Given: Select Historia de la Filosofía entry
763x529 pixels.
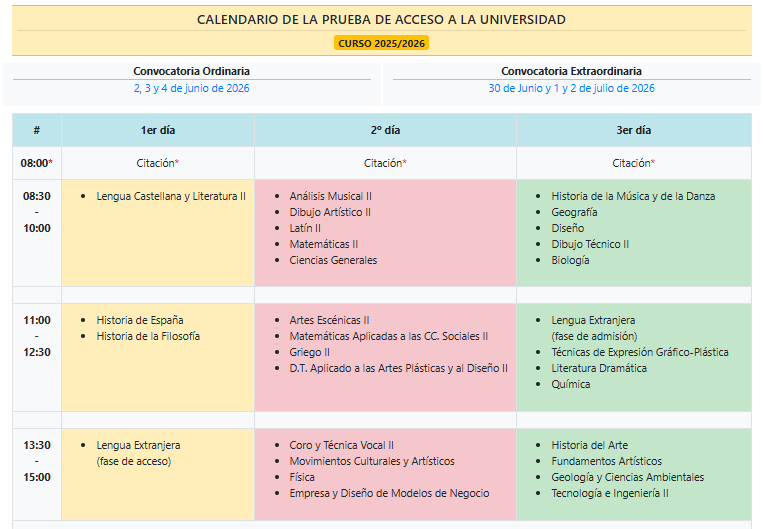Looking at the screenshot, I should [148, 336].
